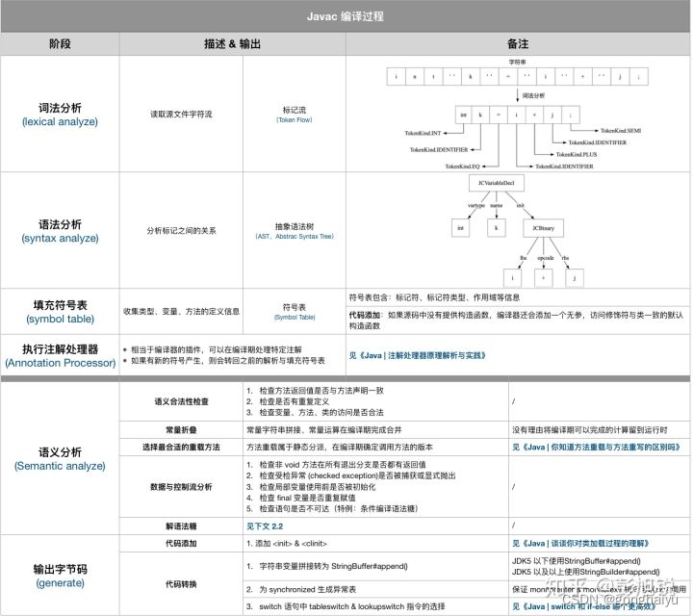
Task: Click the 选择最合适的重载方法 row heading
Action: [x=181, y=447]
